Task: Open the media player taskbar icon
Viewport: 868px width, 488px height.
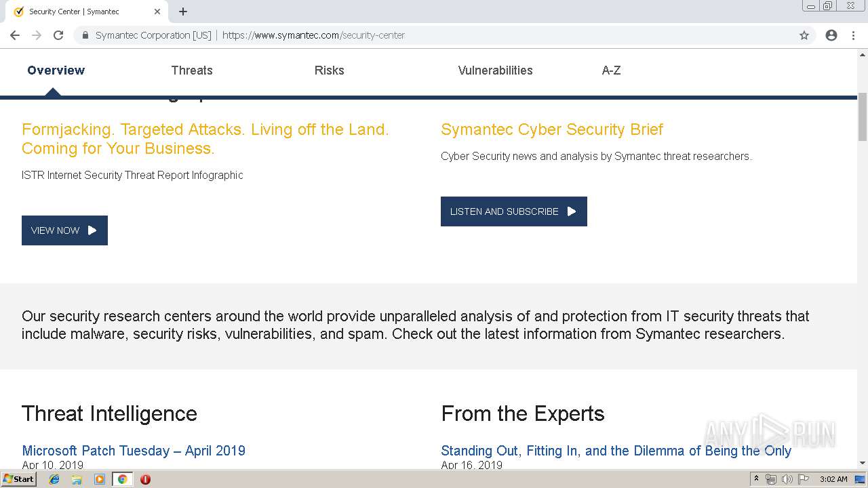Action: tap(100, 479)
